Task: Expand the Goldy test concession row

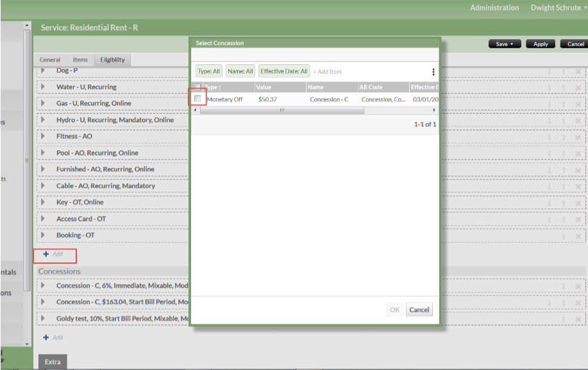Action: click(x=44, y=319)
